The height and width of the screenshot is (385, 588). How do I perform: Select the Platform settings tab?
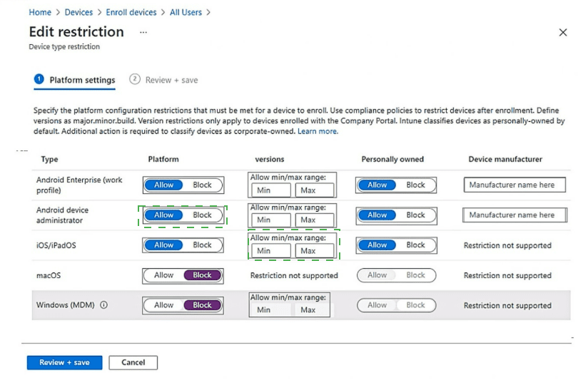click(x=81, y=80)
